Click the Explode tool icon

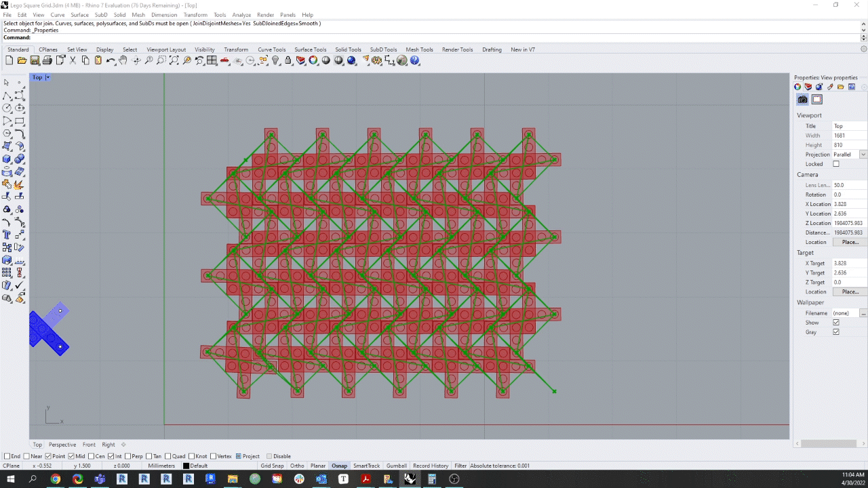(20, 184)
